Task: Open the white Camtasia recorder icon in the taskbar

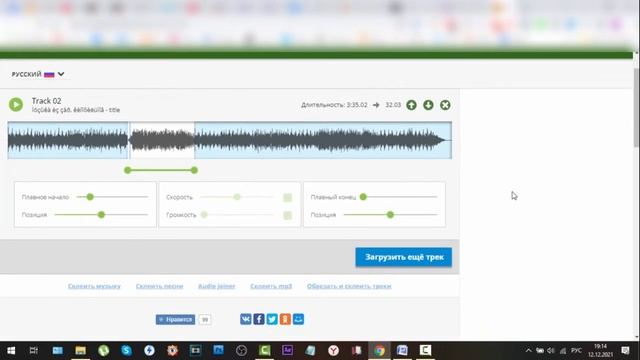Action: click(x=425, y=350)
